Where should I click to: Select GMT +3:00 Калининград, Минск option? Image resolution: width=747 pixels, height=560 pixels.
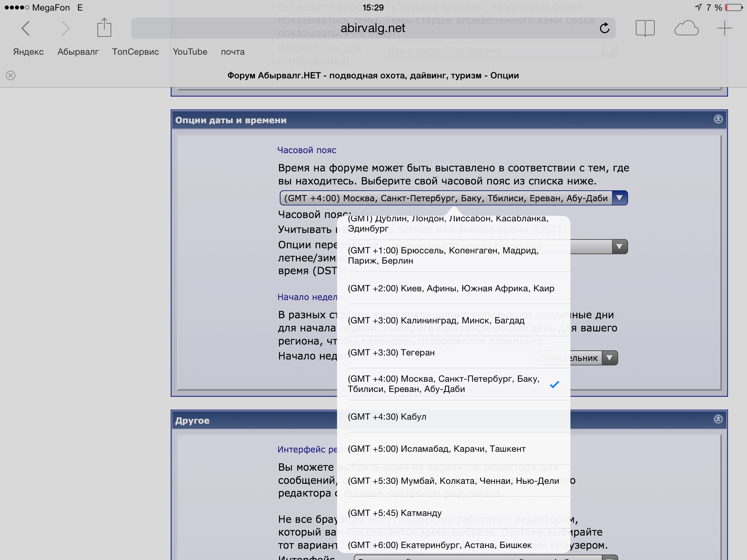436,320
